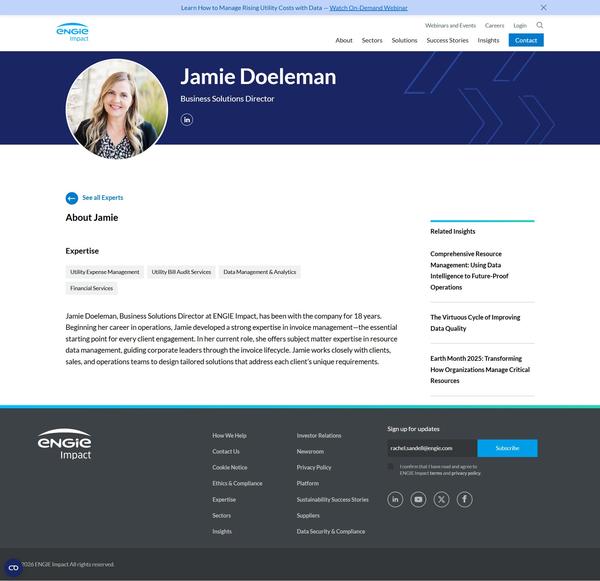Image resolution: width=600 pixels, height=581 pixels.
Task: Open the footer YouTube icon
Action: (418, 499)
